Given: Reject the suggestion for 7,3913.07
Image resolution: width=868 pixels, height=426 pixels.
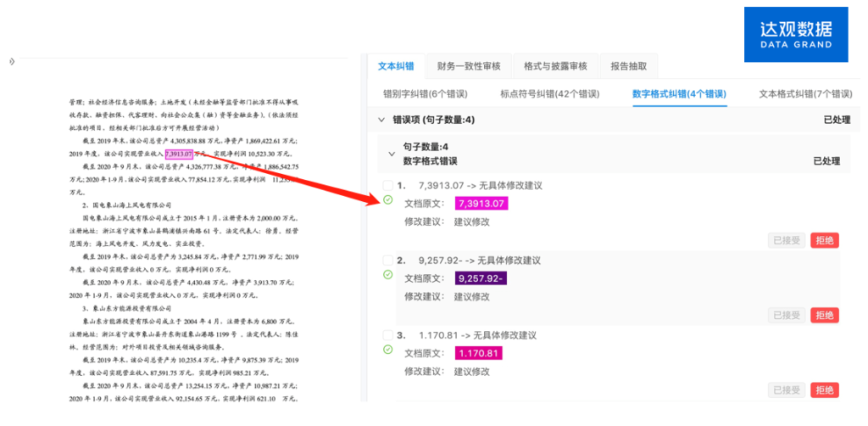Looking at the screenshot, I should pos(824,240).
